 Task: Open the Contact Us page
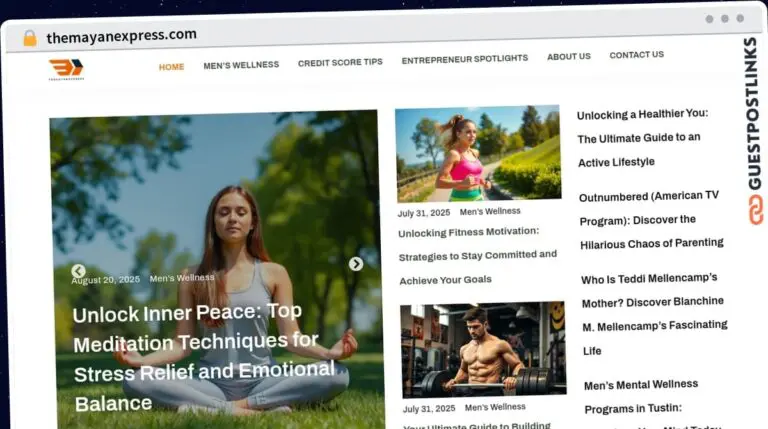(636, 55)
